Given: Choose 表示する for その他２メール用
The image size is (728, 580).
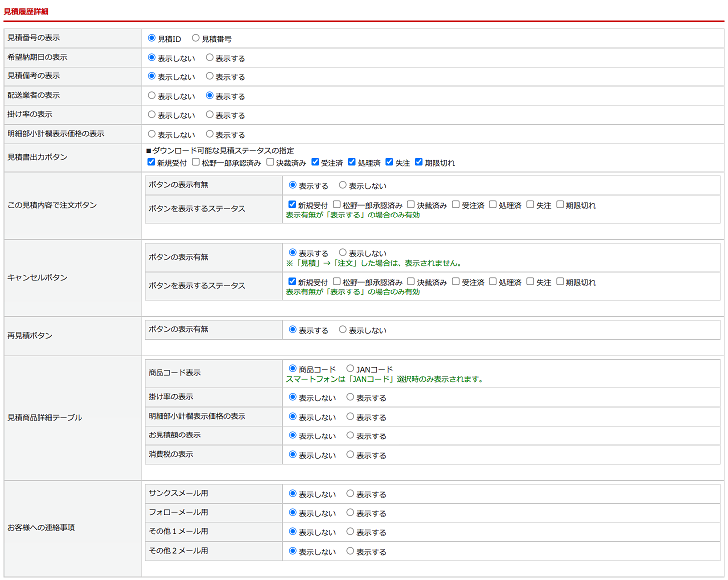Looking at the screenshot, I should (x=350, y=551).
